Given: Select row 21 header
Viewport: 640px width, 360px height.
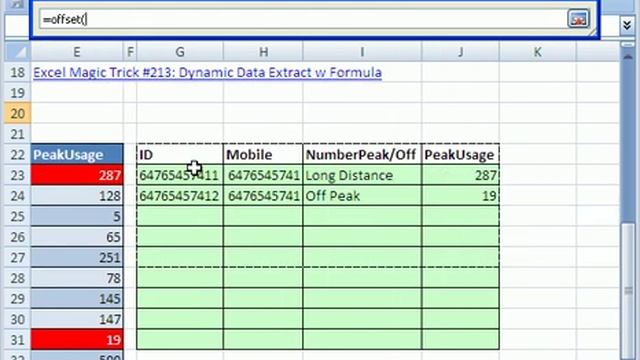Looking at the screenshot, I should point(17,134).
